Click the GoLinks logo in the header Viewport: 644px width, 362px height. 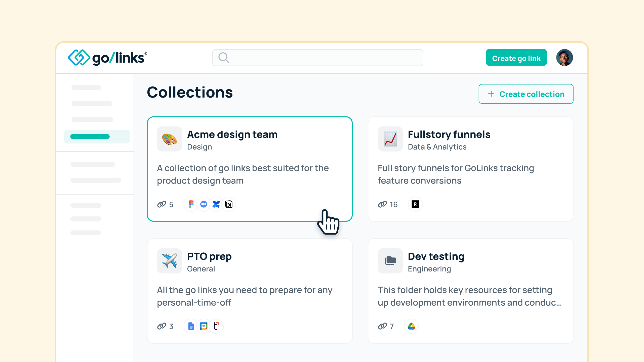(107, 58)
